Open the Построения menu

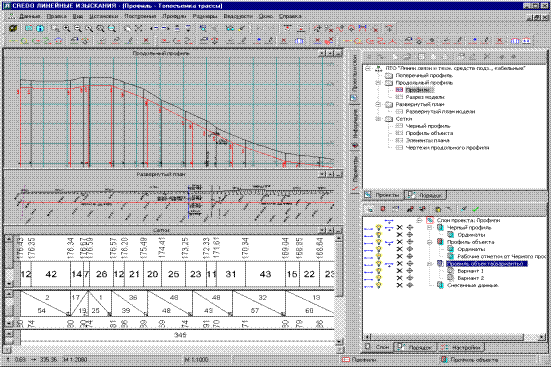140,16
